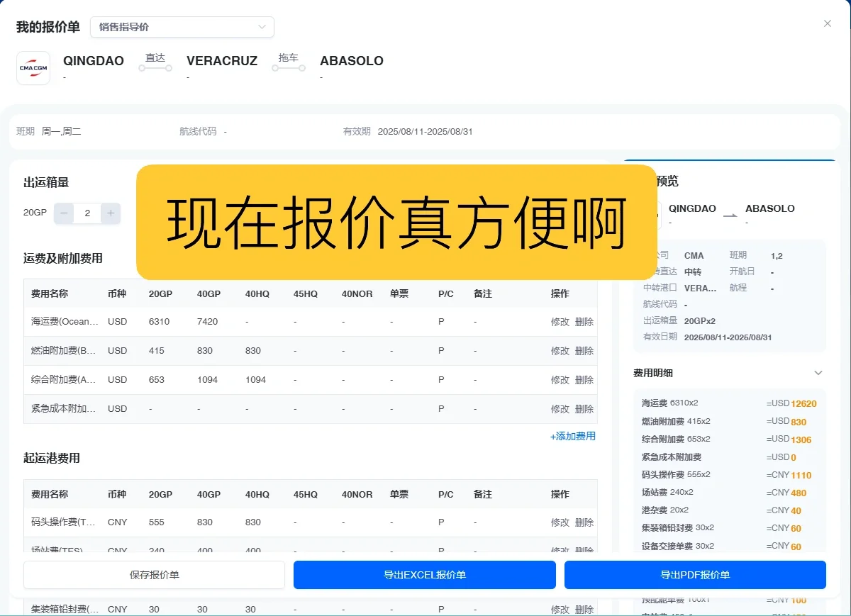Click 删除 on the 燃油附加费 row

[583, 350]
